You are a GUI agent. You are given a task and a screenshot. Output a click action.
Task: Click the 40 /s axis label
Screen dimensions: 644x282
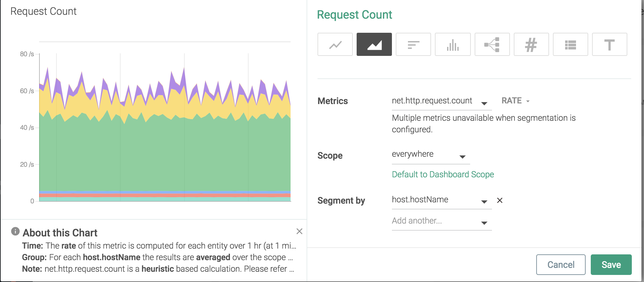(x=27, y=128)
